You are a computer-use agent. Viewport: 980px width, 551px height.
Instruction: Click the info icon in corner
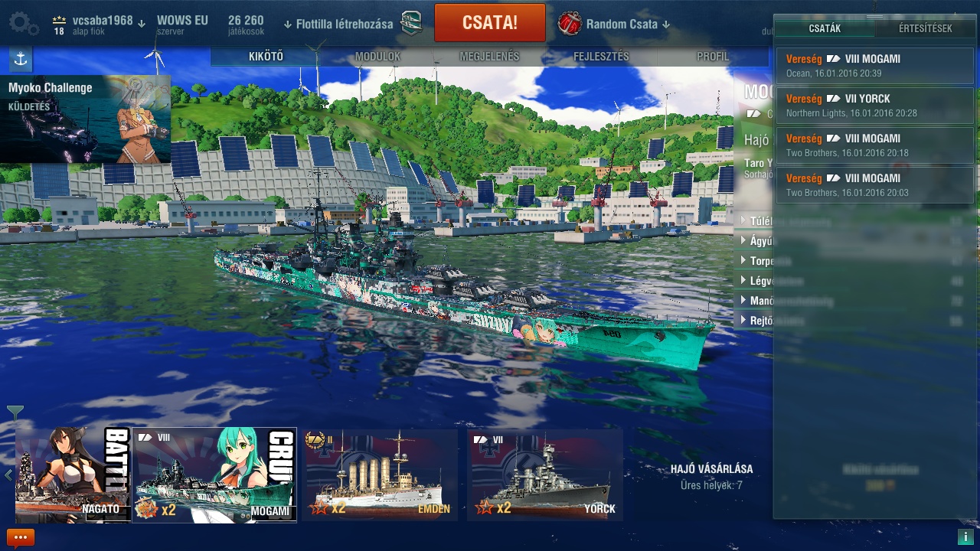[x=965, y=536]
